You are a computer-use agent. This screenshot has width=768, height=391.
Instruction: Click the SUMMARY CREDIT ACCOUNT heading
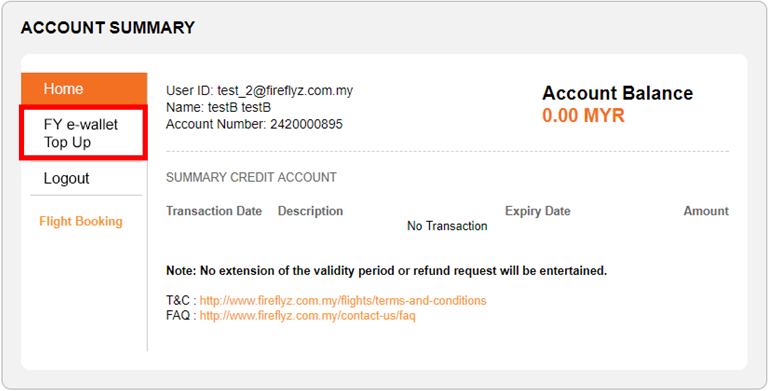click(251, 177)
